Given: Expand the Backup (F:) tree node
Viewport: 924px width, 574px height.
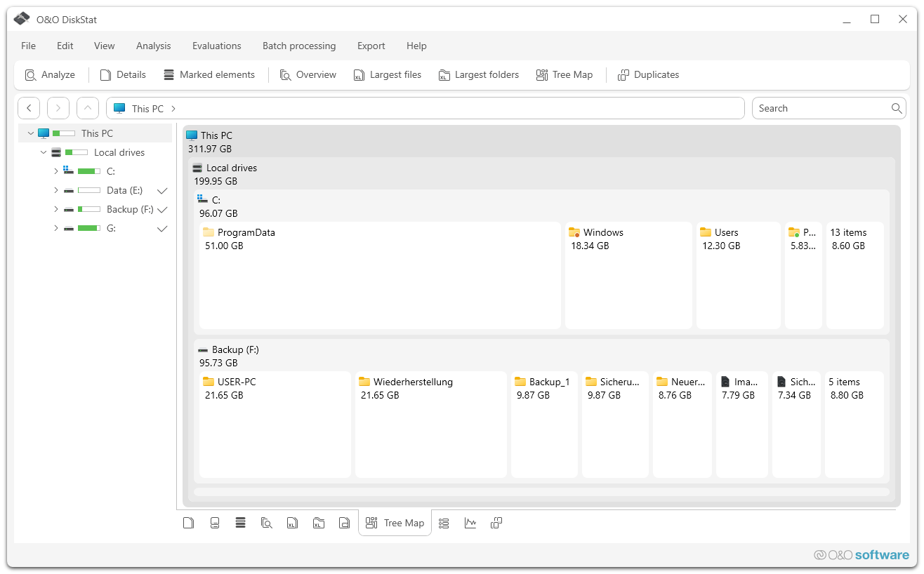Looking at the screenshot, I should pos(56,209).
